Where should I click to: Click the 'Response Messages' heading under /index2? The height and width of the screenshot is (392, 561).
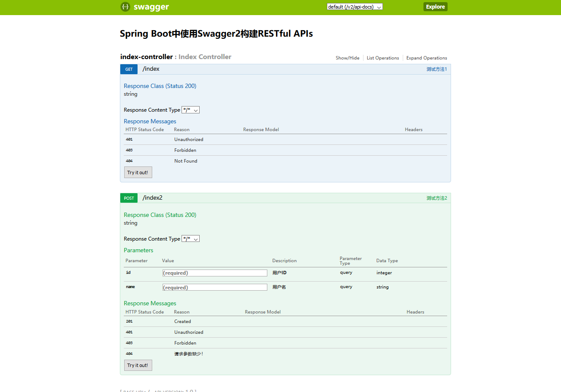150,303
